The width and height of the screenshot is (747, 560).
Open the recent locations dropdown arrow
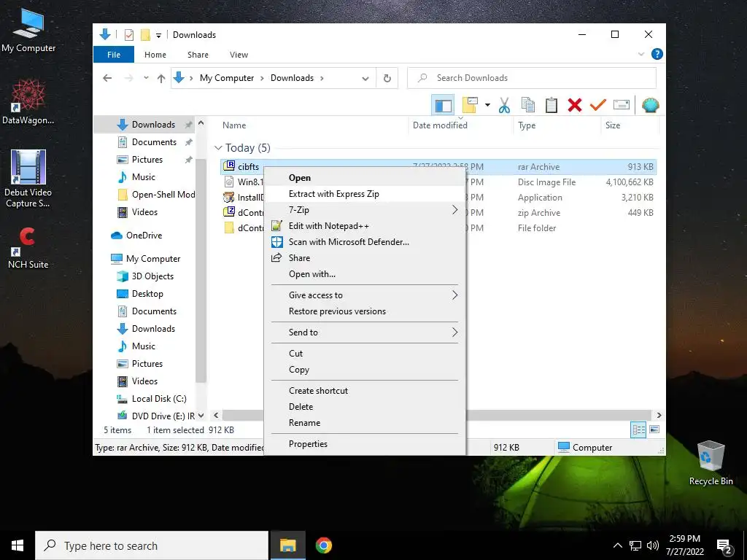click(146, 77)
